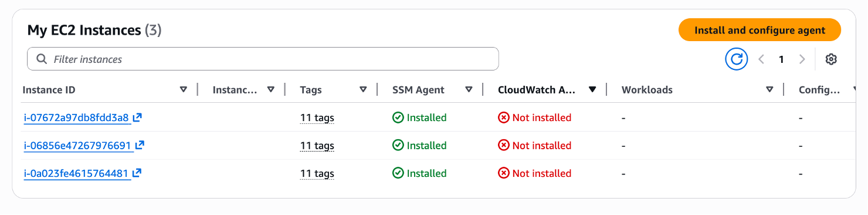
Task: Open table preferences gear icon
Action: tap(831, 59)
